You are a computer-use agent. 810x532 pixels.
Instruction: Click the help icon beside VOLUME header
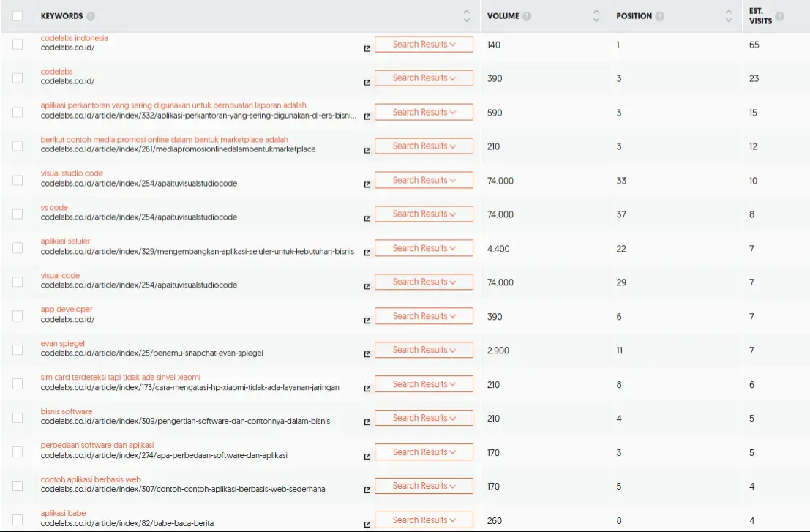528,15
